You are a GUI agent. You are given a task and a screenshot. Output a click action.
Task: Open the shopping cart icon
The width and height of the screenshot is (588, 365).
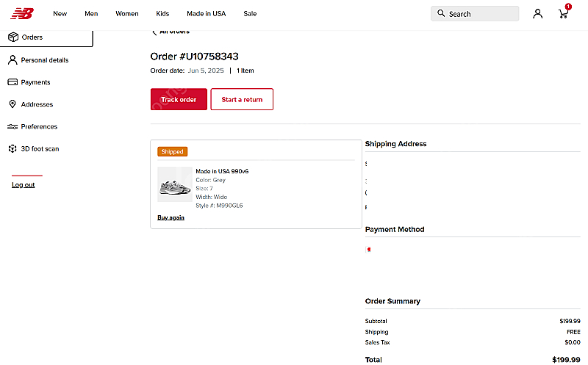pyautogui.click(x=563, y=14)
